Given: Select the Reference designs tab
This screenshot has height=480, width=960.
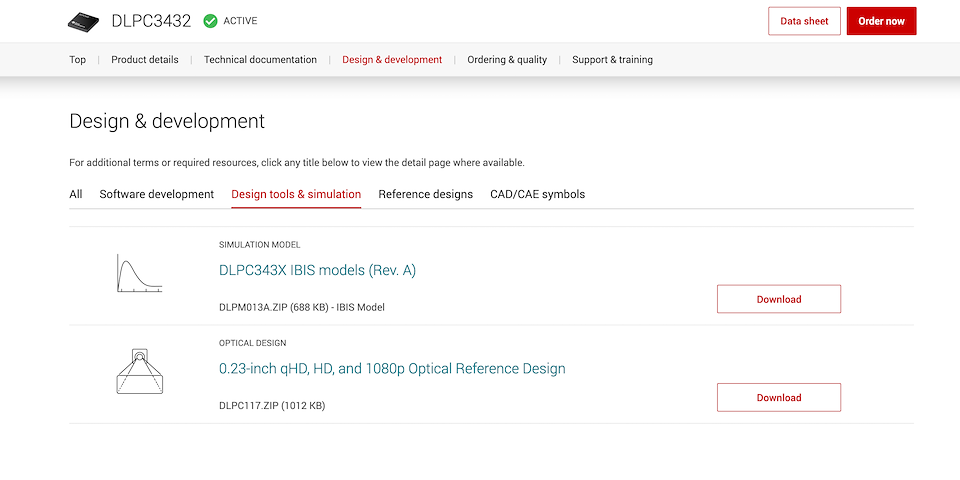Looking at the screenshot, I should (x=425, y=194).
